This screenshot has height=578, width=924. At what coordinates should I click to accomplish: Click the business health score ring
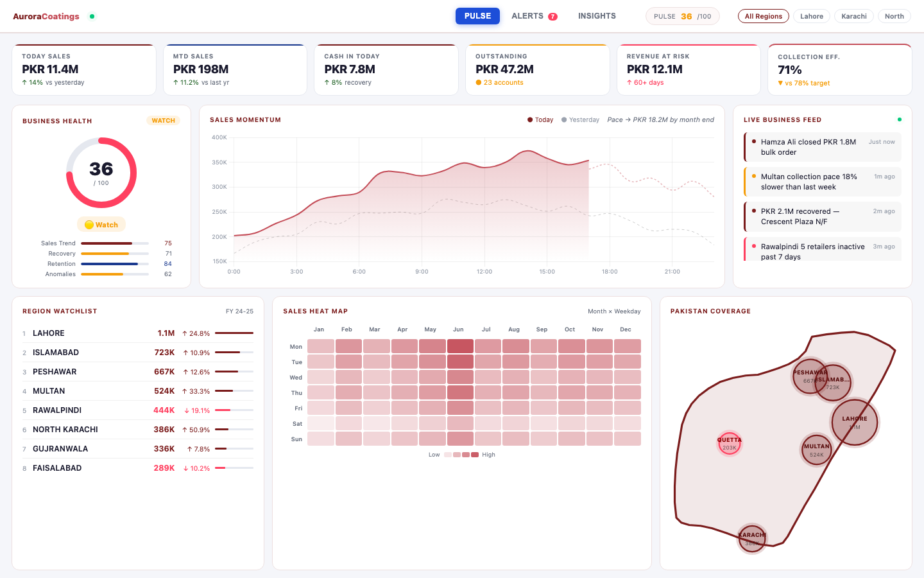[x=101, y=173]
